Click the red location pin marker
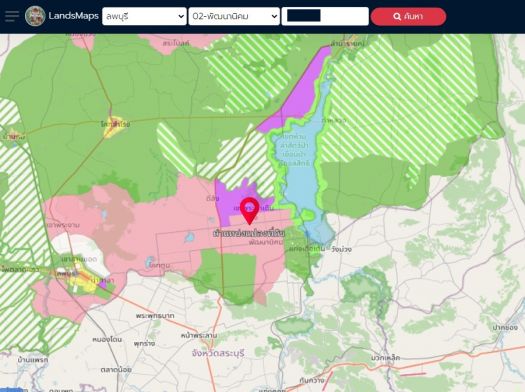The width and height of the screenshot is (525, 392). [250, 211]
